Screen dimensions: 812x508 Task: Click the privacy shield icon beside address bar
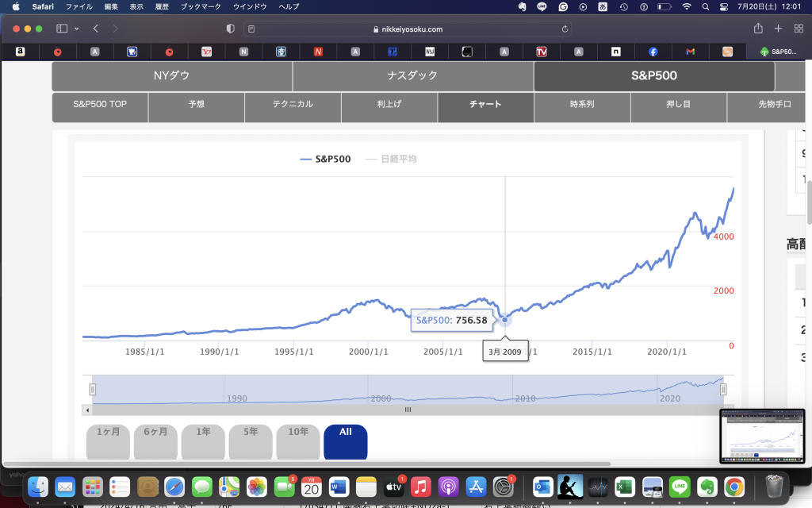click(x=231, y=29)
